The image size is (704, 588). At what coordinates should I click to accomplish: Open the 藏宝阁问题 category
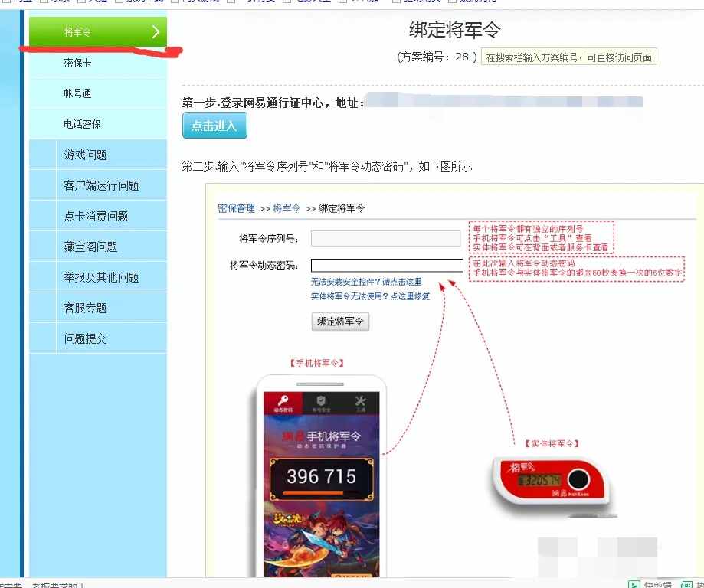98,247
